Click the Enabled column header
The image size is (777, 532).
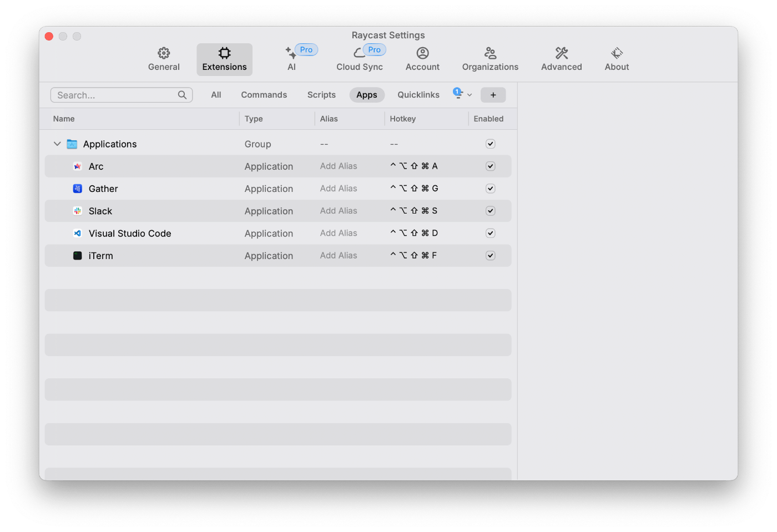click(x=488, y=119)
